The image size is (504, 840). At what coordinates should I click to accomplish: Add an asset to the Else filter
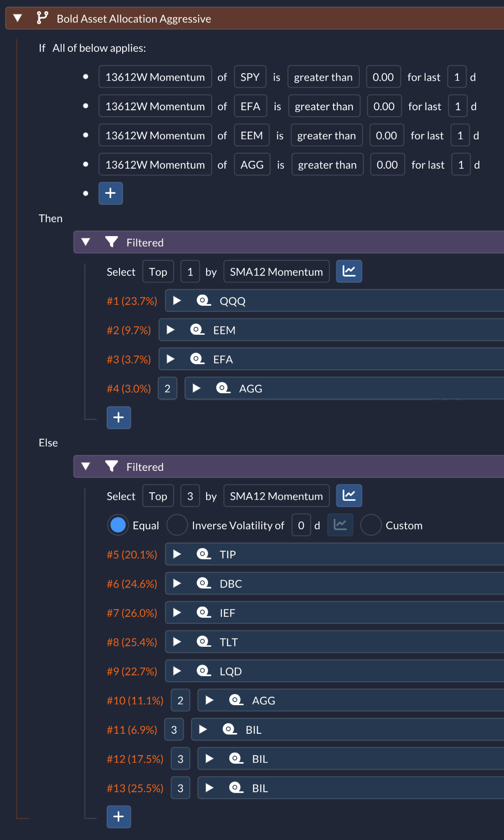pos(119,817)
